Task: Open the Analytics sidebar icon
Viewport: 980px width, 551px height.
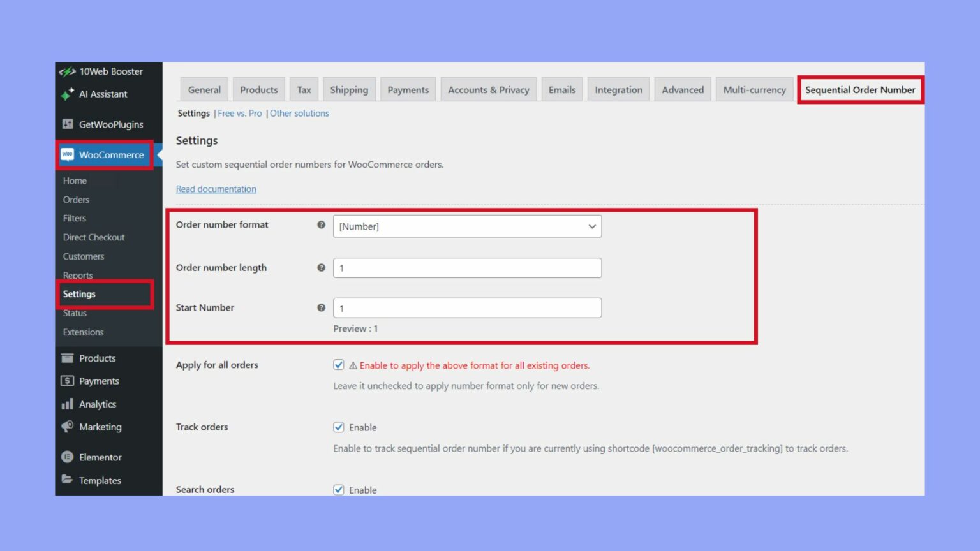Action: pyautogui.click(x=68, y=404)
